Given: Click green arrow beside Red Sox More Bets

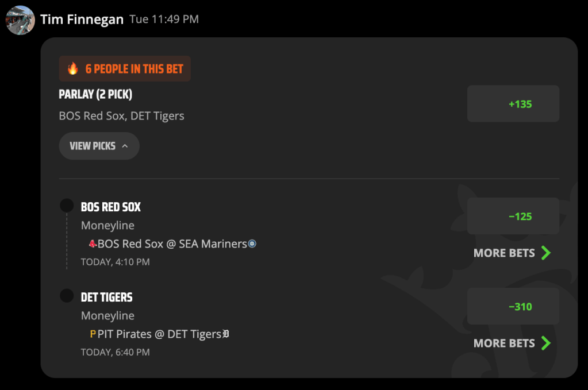Looking at the screenshot, I should (x=546, y=253).
